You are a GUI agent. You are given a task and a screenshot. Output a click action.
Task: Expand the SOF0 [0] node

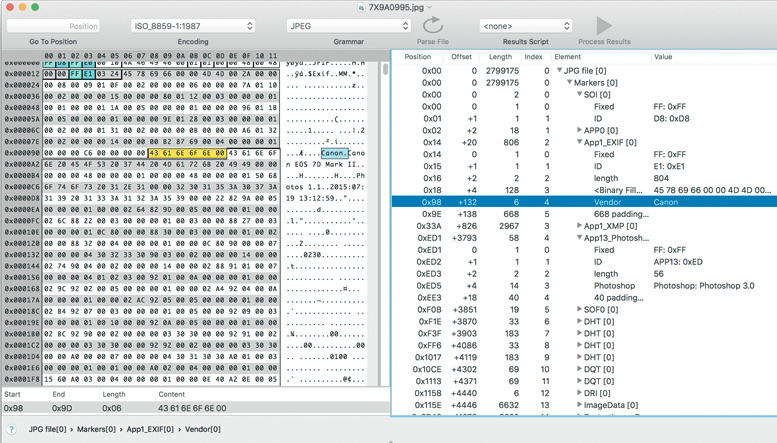(x=581, y=310)
